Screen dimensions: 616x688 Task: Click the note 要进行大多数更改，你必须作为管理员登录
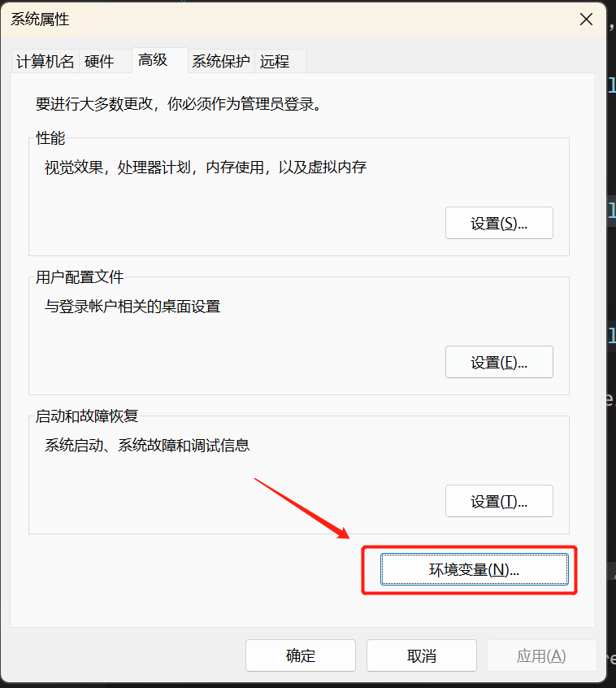coord(179,104)
